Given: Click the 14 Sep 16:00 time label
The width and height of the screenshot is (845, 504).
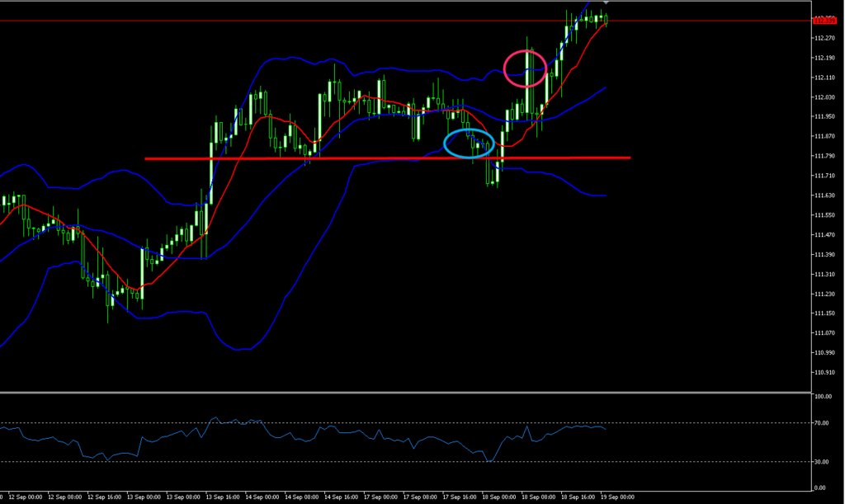Looking at the screenshot, I should pyautogui.click(x=341, y=497).
